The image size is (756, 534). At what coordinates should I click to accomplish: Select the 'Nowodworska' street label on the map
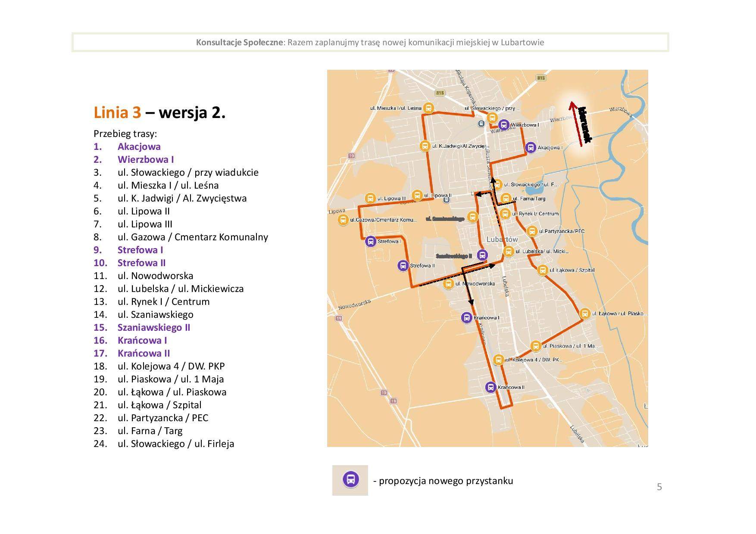click(x=354, y=305)
